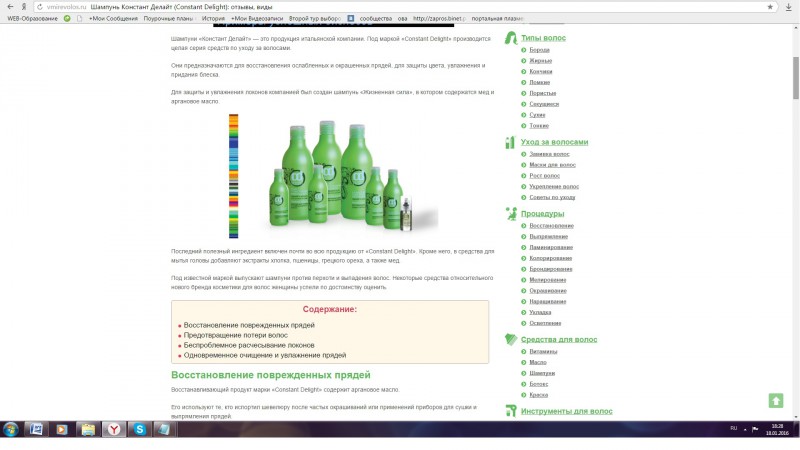This screenshot has height=450, width=800.
Task: Open the 'Процедуры' category heading
Action: point(542,214)
